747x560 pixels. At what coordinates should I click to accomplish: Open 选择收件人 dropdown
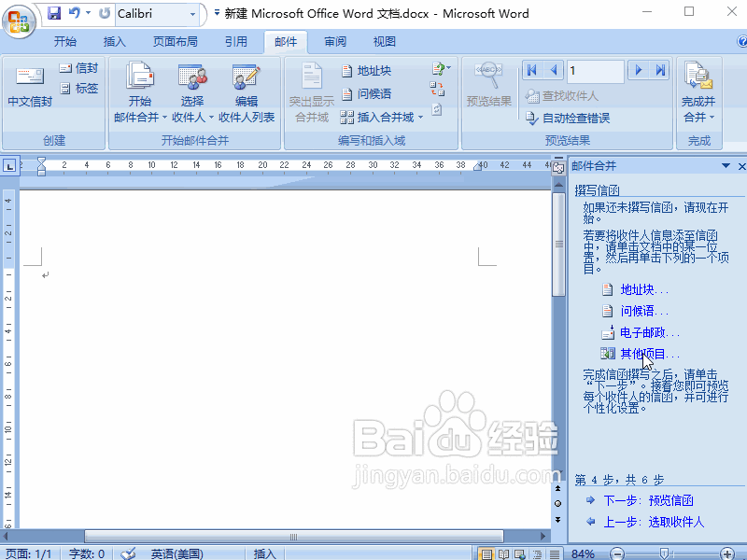click(x=192, y=93)
